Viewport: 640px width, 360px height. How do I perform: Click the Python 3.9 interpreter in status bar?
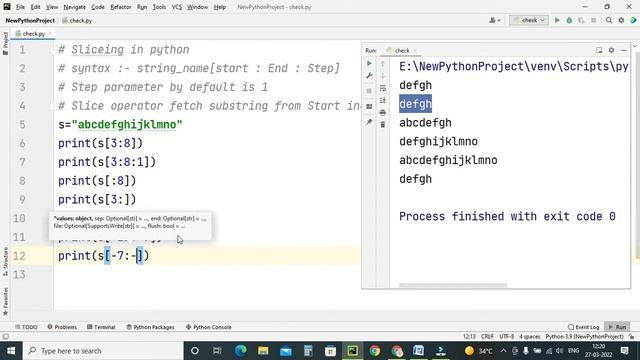(x=584, y=337)
